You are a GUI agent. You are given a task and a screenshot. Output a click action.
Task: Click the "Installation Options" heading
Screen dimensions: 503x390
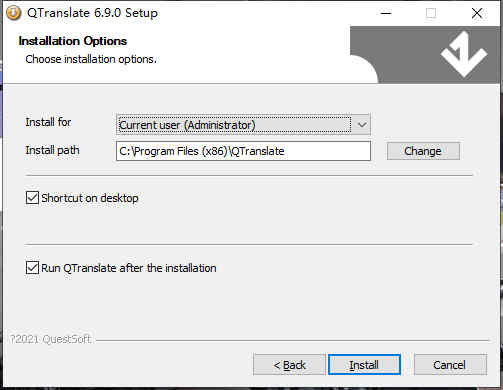pyautogui.click(x=73, y=41)
